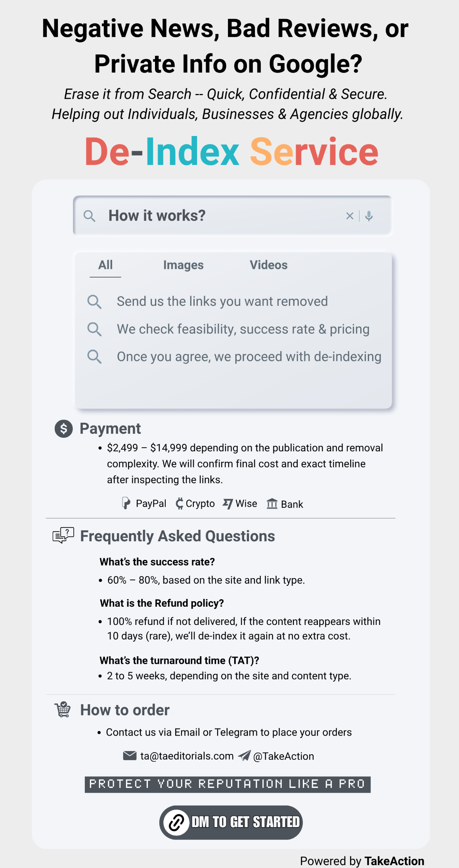Open the ta@taeditorials.com email link
459x868 pixels.
[187, 756]
